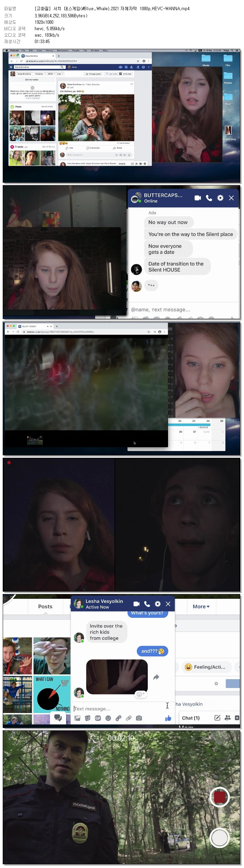Open the 2019 year dropdown
The height and width of the screenshot is (868, 244).
[x=51, y=74]
